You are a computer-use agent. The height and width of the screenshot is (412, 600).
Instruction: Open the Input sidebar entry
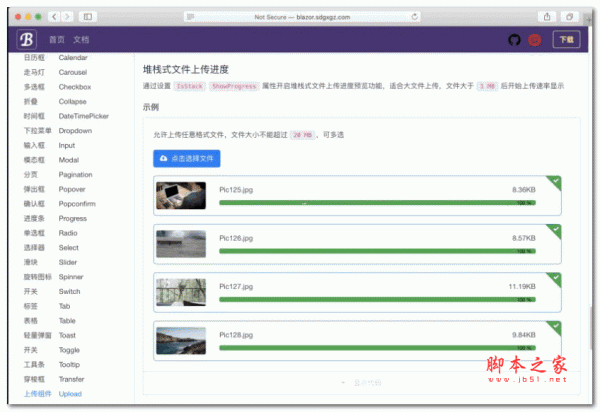[x=67, y=145]
